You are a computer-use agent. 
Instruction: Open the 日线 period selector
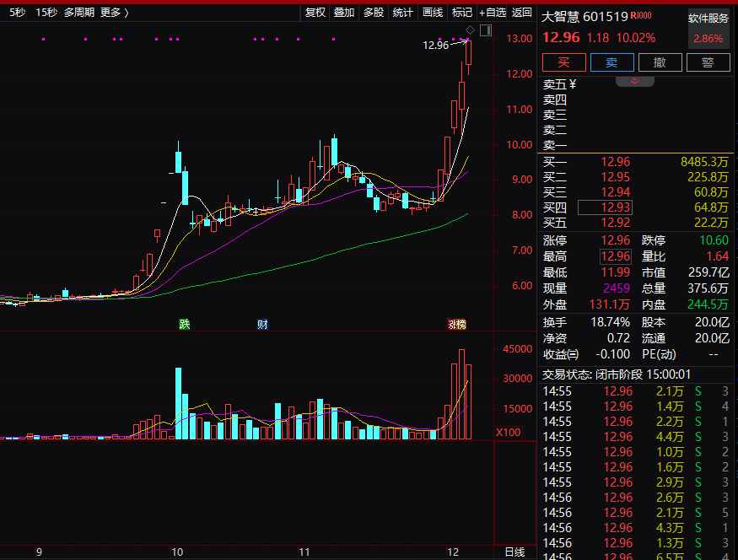pos(514,552)
